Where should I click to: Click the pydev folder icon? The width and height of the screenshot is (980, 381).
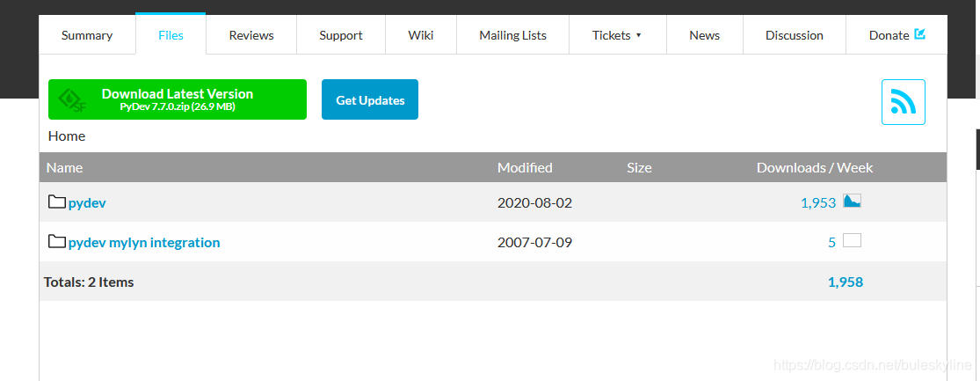pos(57,202)
